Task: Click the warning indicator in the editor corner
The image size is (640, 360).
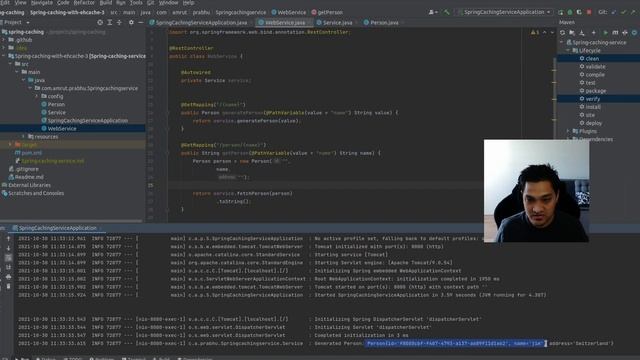Action: click(535, 32)
